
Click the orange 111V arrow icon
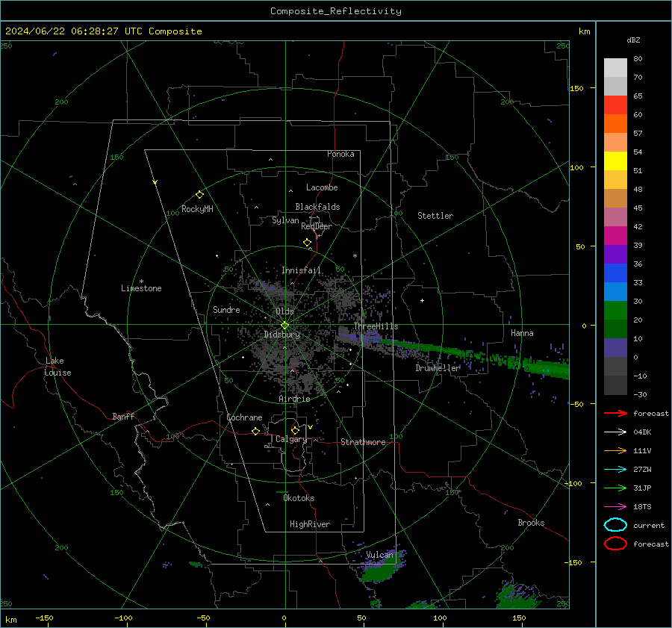point(615,450)
